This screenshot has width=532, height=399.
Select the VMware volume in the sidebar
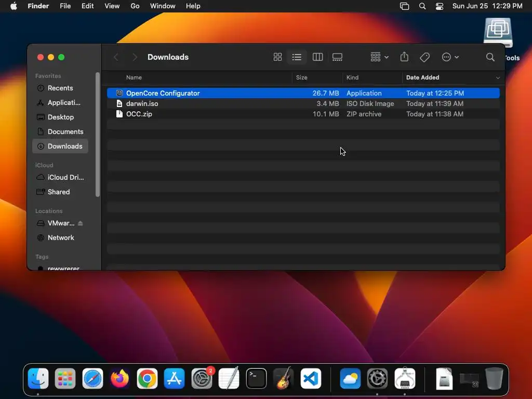(x=56, y=223)
